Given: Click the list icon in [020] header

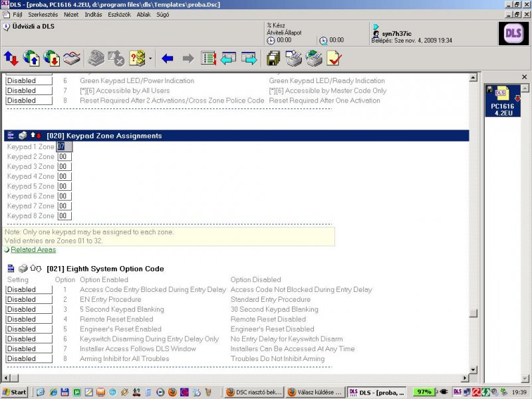Looking at the screenshot, I should [x=11, y=136].
